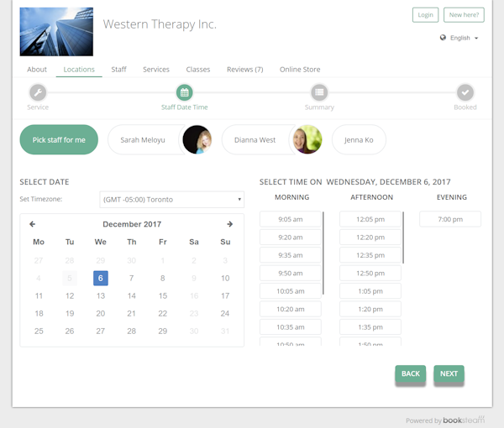The width and height of the screenshot is (504, 428).
Task: Open the Staff tab
Action: pyautogui.click(x=118, y=70)
